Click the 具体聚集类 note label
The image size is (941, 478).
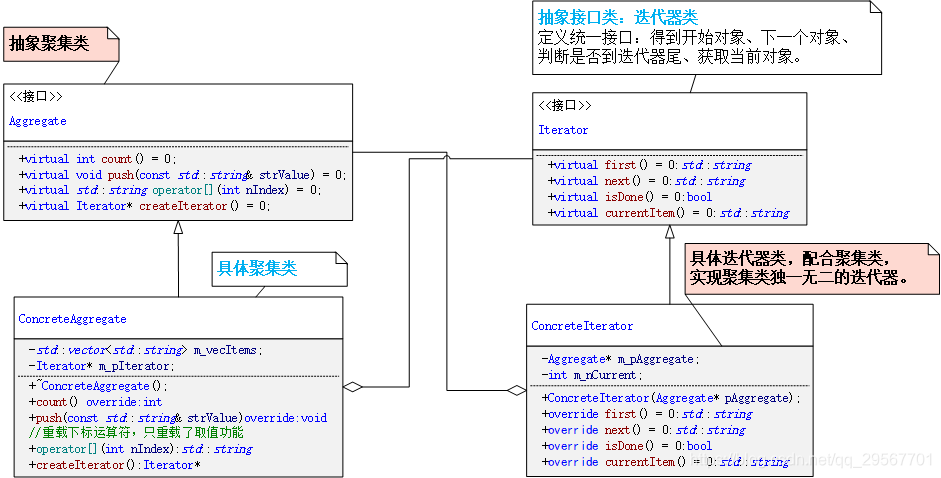pos(257,268)
